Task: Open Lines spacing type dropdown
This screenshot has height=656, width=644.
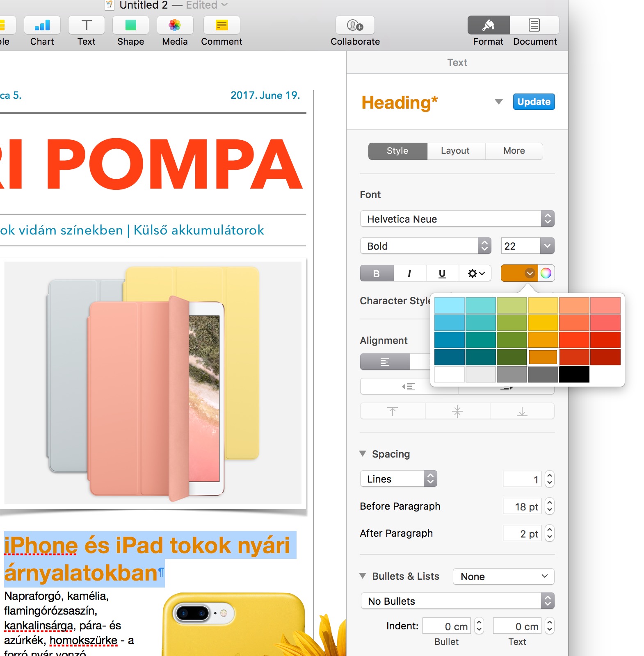Action: click(399, 479)
